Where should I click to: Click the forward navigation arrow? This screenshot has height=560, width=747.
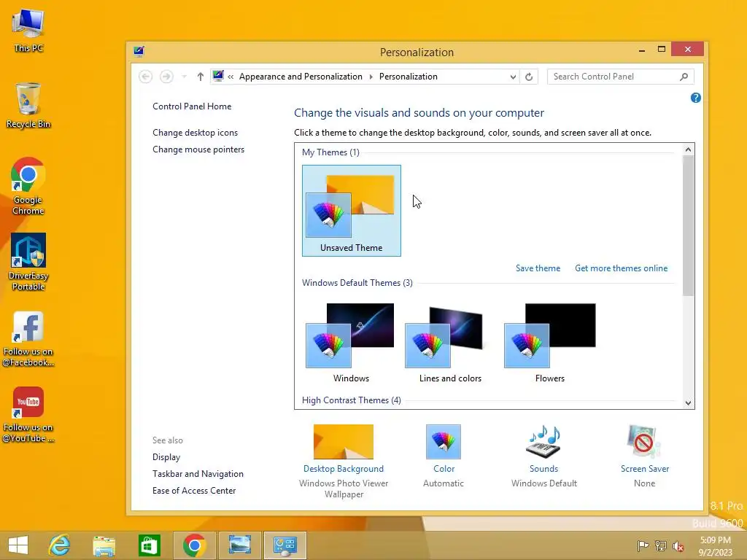point(166,77)
